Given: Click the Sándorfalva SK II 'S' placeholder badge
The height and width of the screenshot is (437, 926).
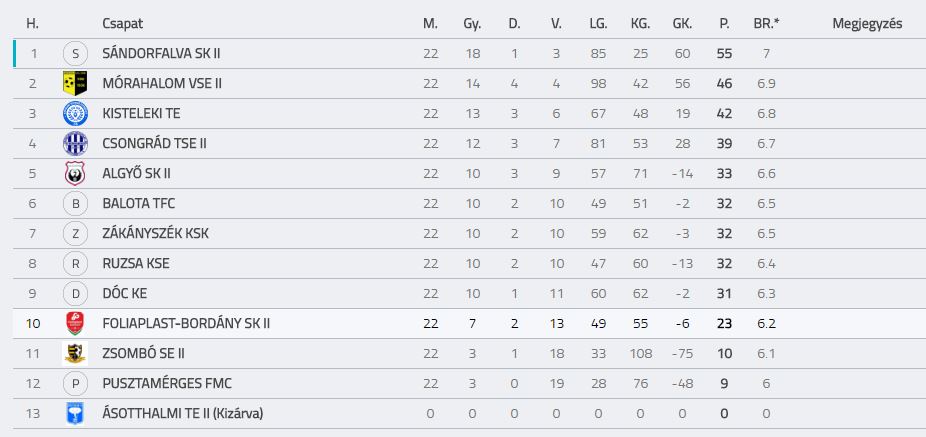Looking at the screenshot, I should (x=75, y=54).
